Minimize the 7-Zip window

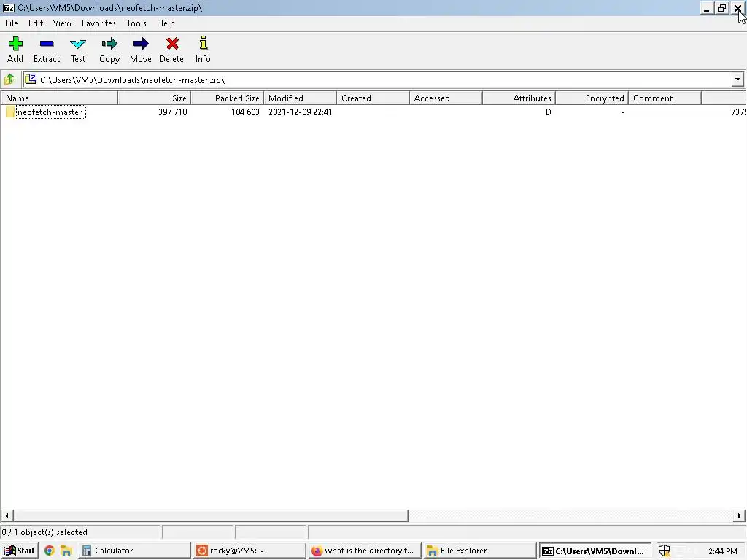coord(706,8)
